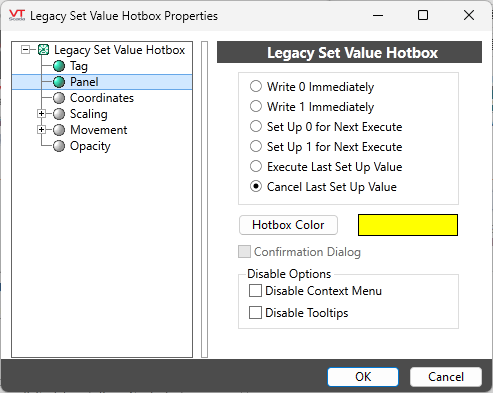This screenshot has width=493, height=393.
Task: Expand the Movement tree node
Action: 41,130
